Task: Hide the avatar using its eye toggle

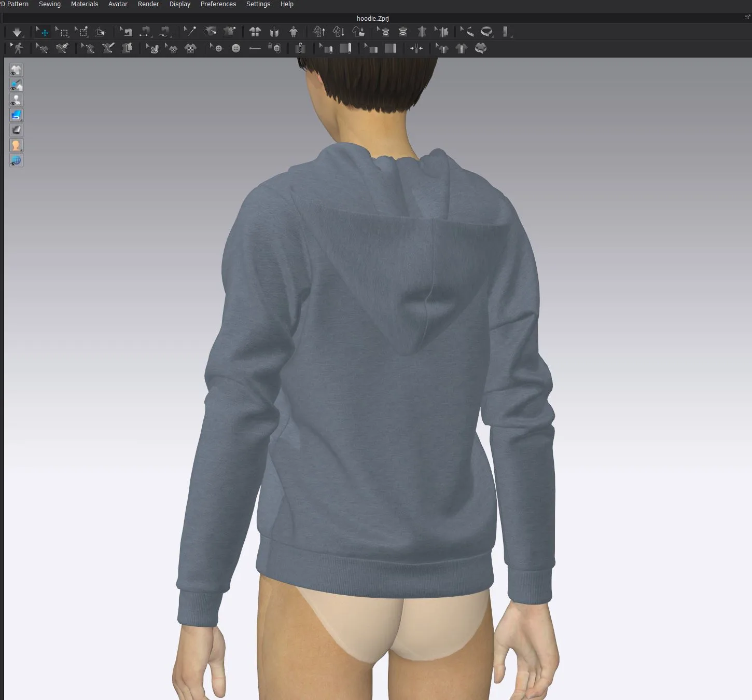Action: pos(16,100)
